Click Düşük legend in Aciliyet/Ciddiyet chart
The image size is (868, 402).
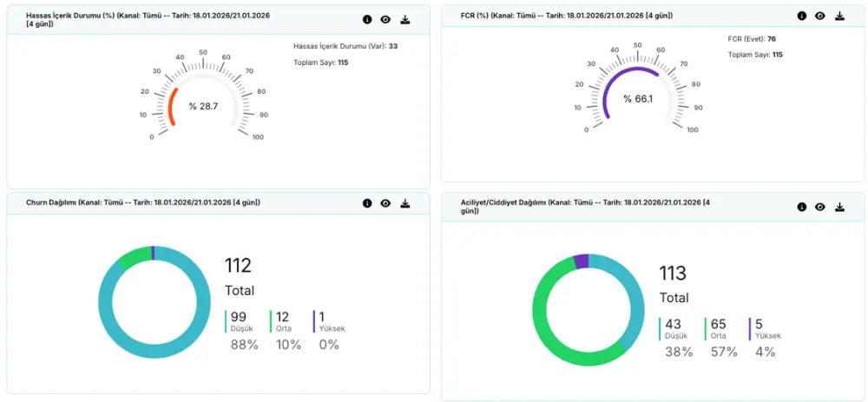tap(676, 329)
